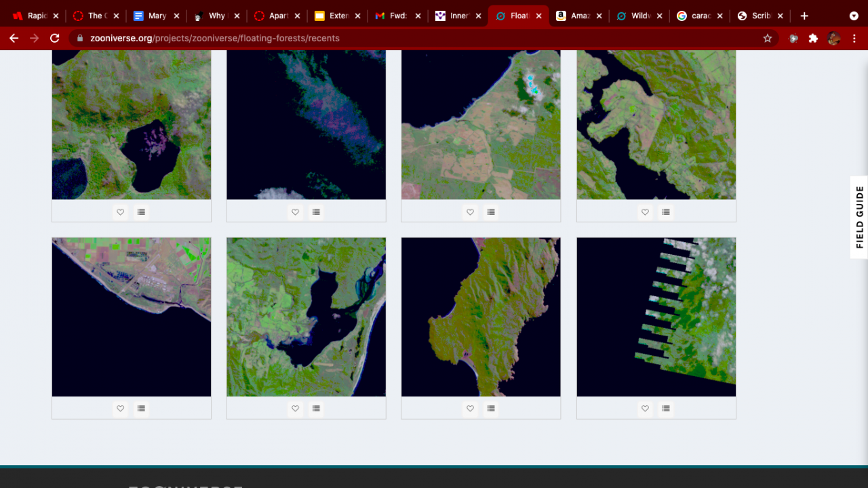Open the Field Guide side tab
Image resolution: width=868 pixels, height=488 pixels.
[x=859, y=217]
